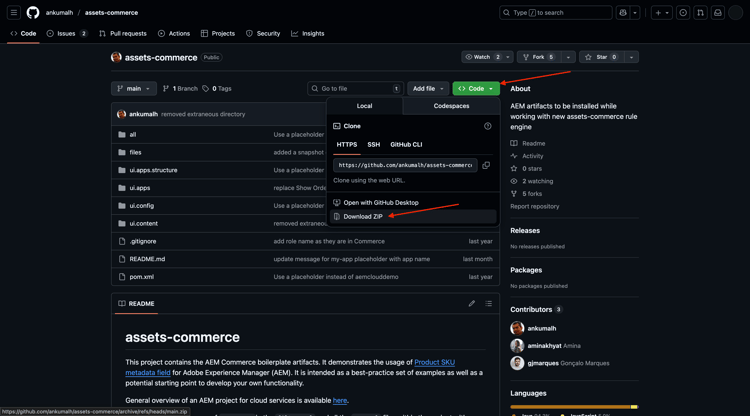Click the 'here' link in README
The height and width of the screenshot is (416, 750).
(340, 400)
